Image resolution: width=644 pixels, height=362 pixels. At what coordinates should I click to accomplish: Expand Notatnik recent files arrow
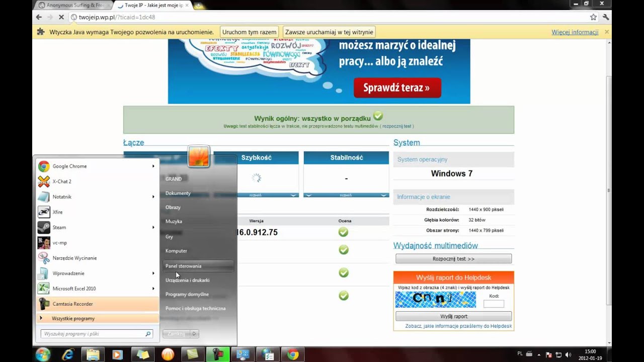[153, 197]
